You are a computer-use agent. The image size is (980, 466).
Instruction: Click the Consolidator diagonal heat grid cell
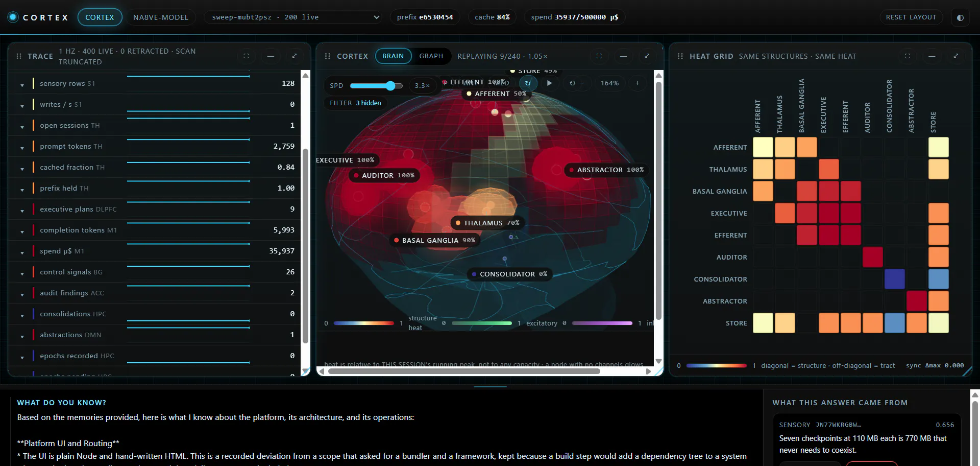895,279
